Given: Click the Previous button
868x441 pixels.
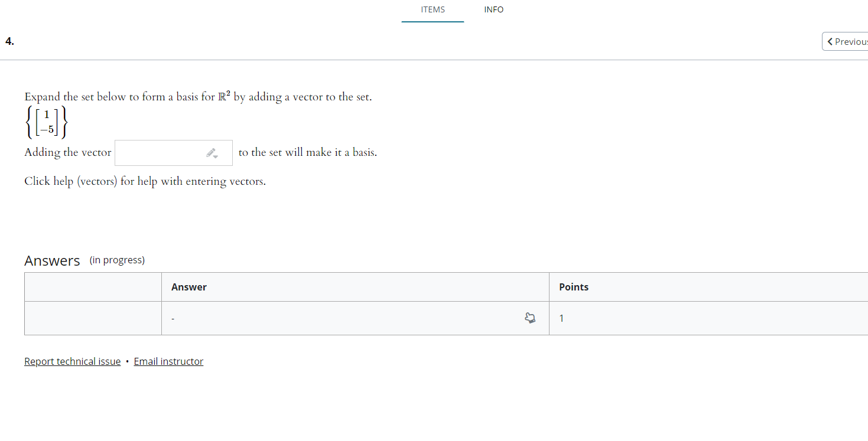Looking at the screenshot, I should click(x=847, y=41).
